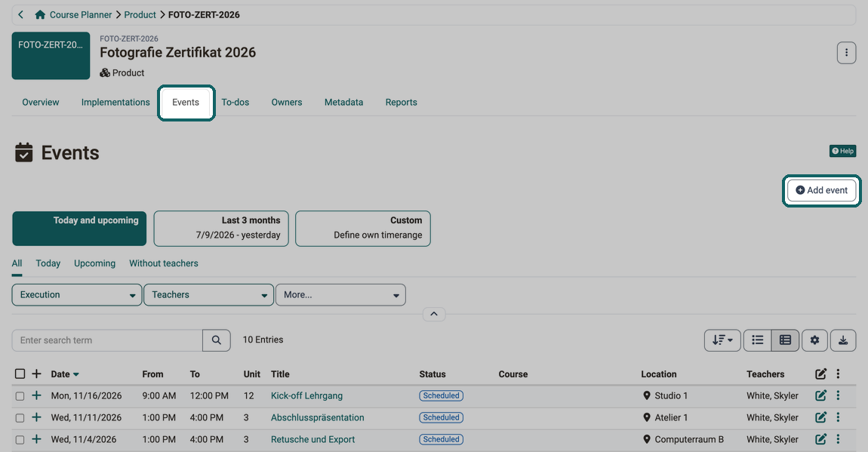Open the Metadata tab
Viewport: 868px width, 452px height.
343,103
